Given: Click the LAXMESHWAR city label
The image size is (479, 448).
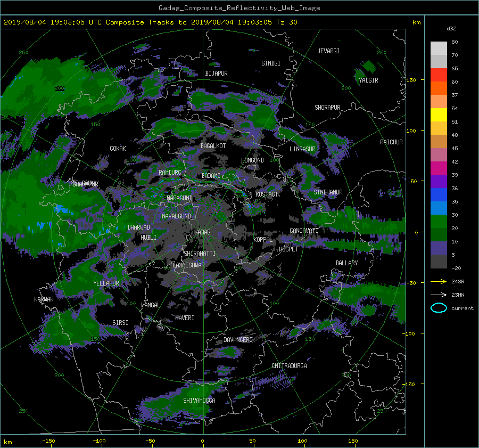Looking at the screenshot, I should tap(188, 265).
